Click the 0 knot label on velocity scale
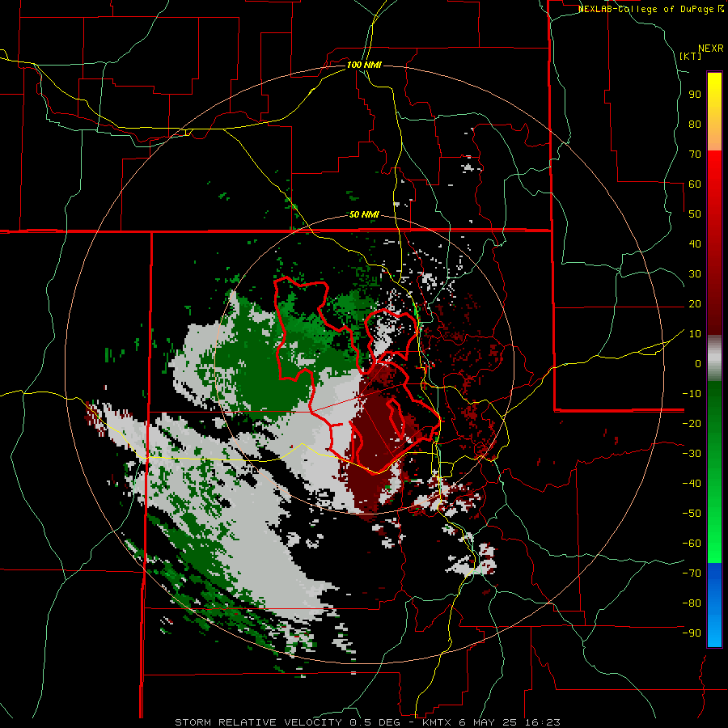This screenshot has height=728, width=728. [698, 363]
